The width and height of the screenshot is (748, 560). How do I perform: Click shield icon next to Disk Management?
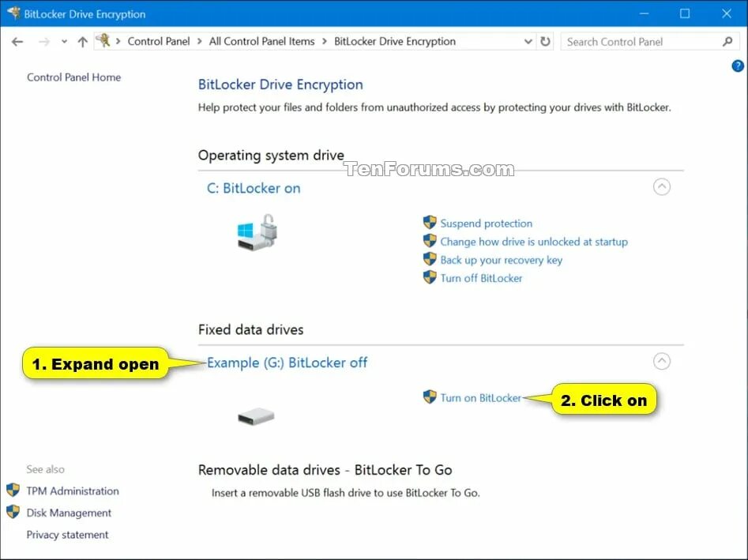[13, 512]
